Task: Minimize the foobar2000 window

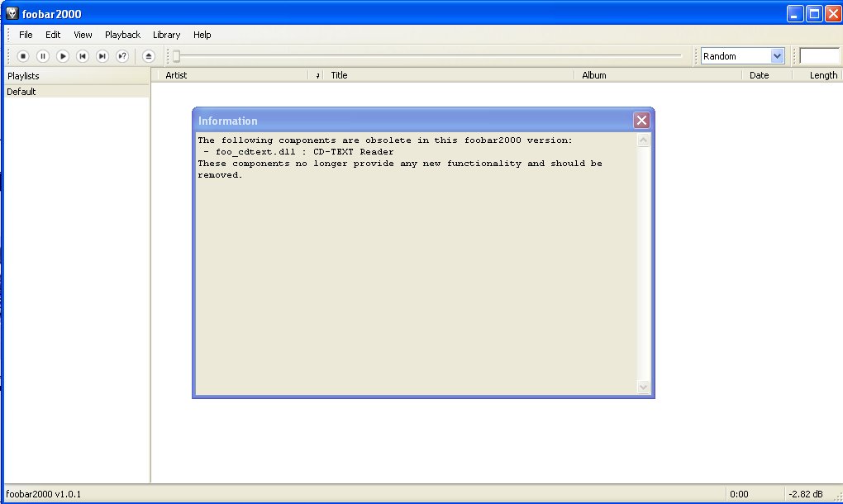Action: pos(794,13)
